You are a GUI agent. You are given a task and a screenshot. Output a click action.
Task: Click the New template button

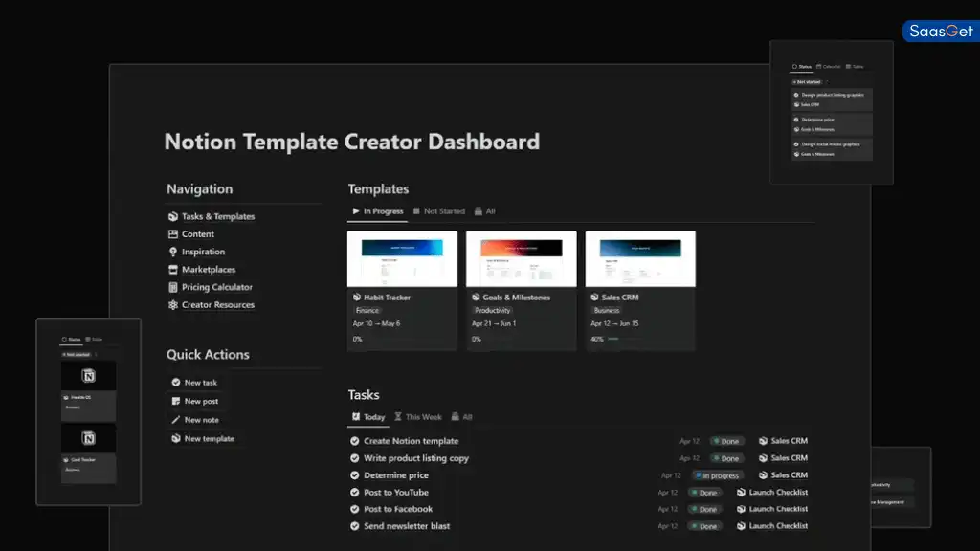(203, 438)
